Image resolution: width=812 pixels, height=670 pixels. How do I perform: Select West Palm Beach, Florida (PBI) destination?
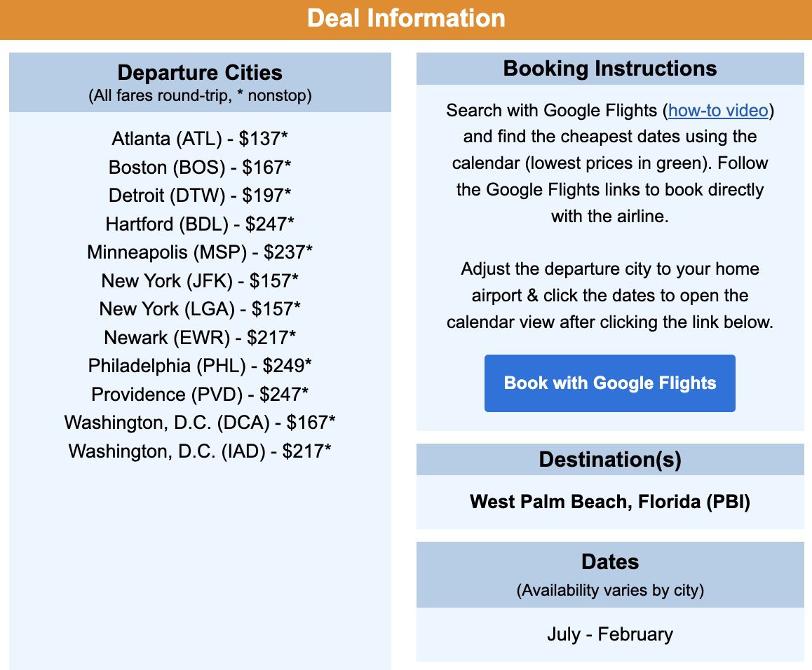pyautogui.click(x=609, y=502)
